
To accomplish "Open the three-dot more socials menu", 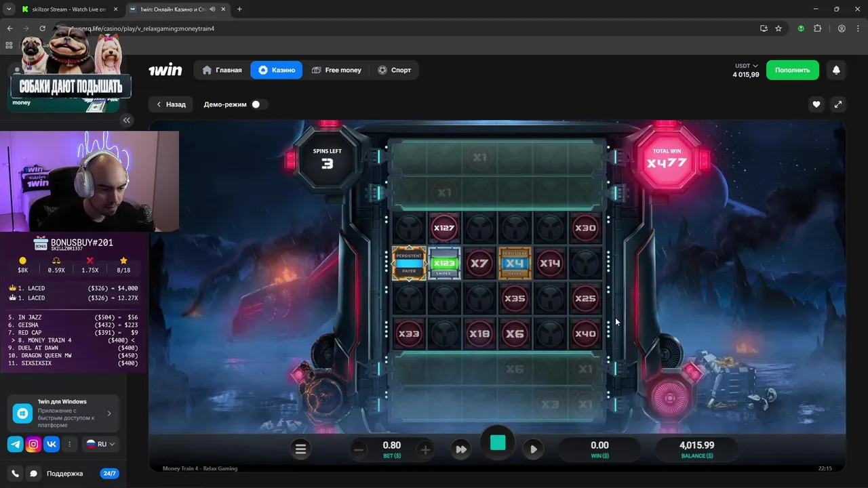I will pyautogui.click(x=69, y=444).
